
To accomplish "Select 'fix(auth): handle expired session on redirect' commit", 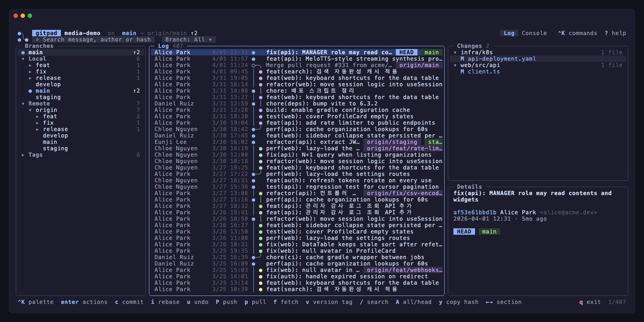I will pos(297,276).
